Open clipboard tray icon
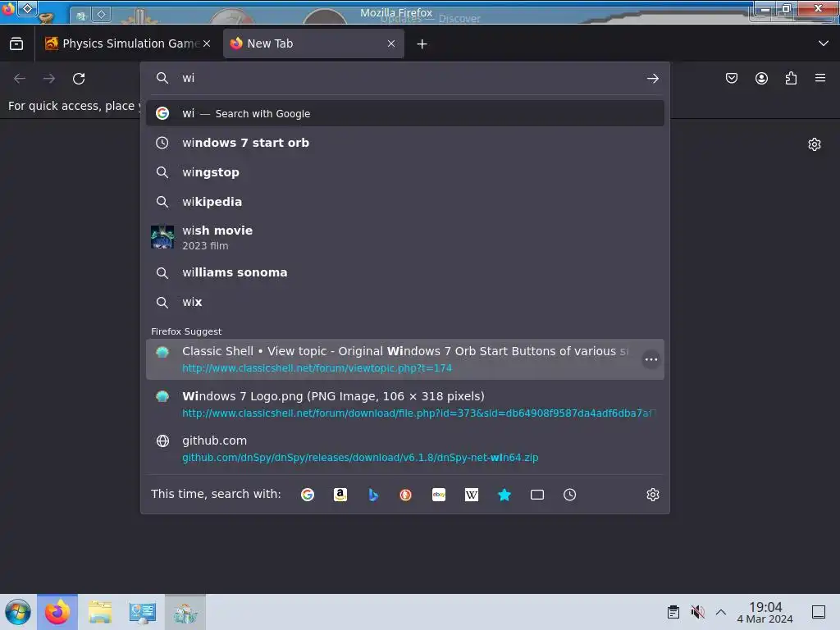The width and height of the screenshot is (840, 630). (673, 612)
